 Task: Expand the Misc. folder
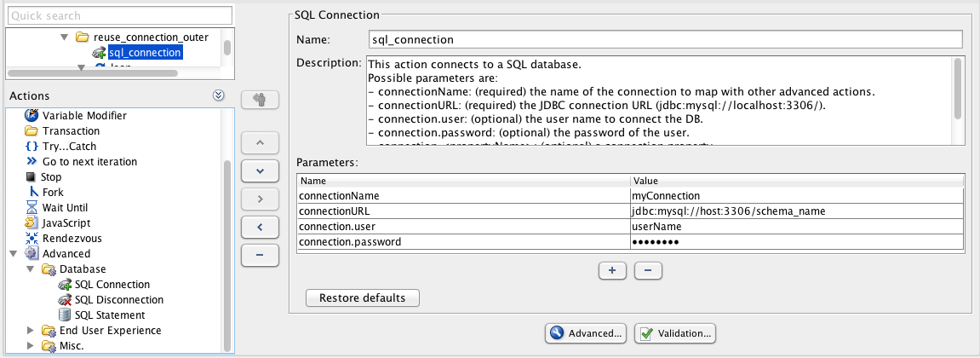pos(30,346)
